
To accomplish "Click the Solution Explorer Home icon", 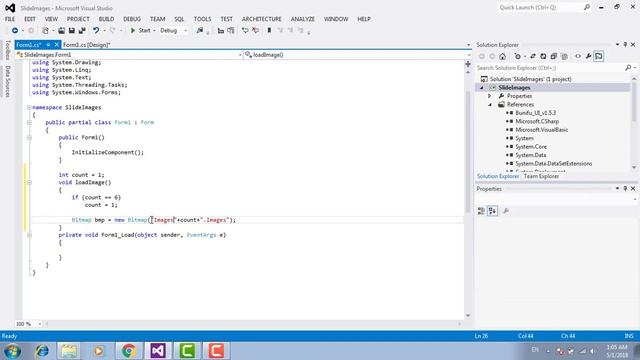I will coord(502,56).
